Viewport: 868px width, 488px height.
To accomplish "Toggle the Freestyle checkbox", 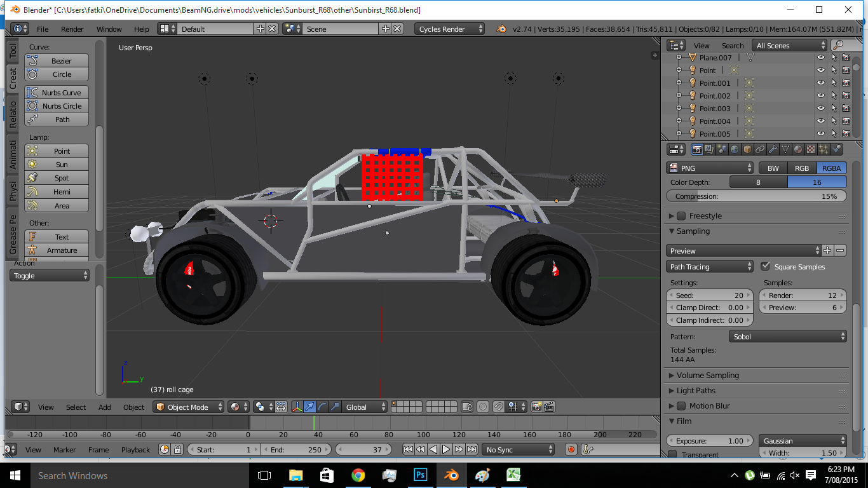I will 681,216.
